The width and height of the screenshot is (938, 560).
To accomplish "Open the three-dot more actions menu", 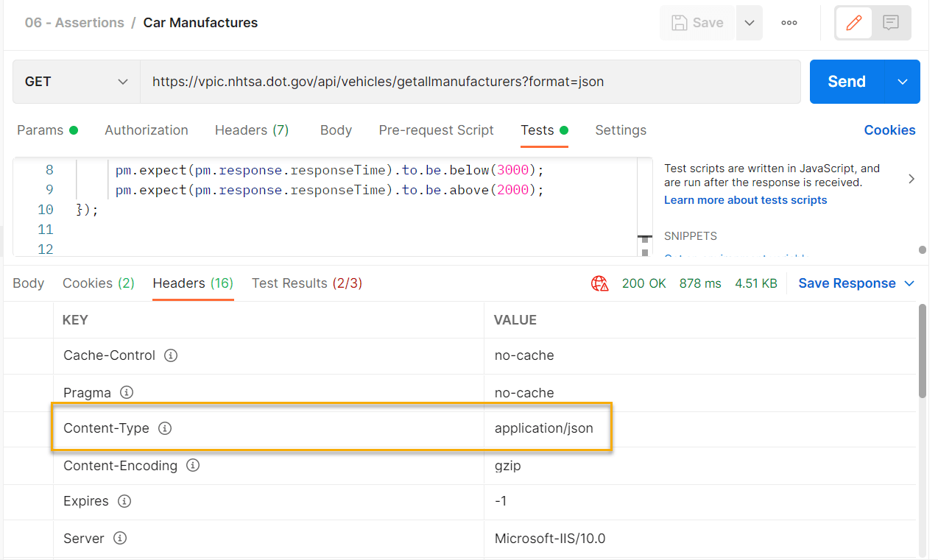I will pyautogui.click(x=789, y=23).
